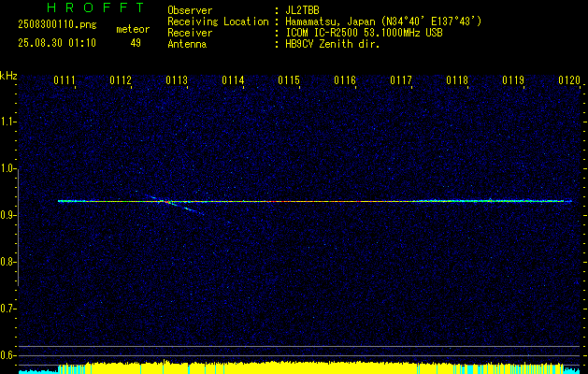The height and width of the screenshot is (374, 588).
Task: Select the HB9CV Zenith dir. value
Action: tap(332, 44)
